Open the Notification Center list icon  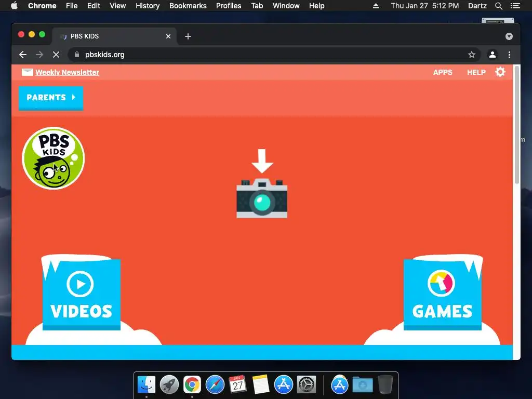515,6
